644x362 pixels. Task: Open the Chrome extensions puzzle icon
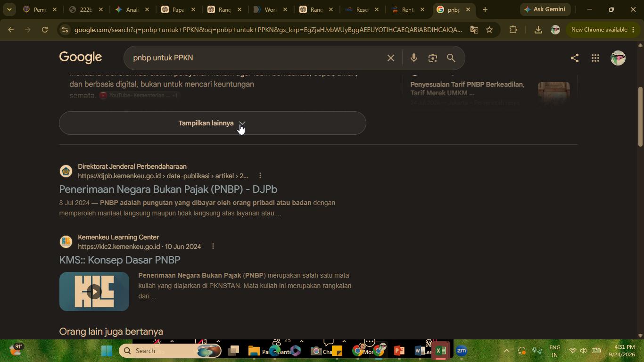click(513, 30)
